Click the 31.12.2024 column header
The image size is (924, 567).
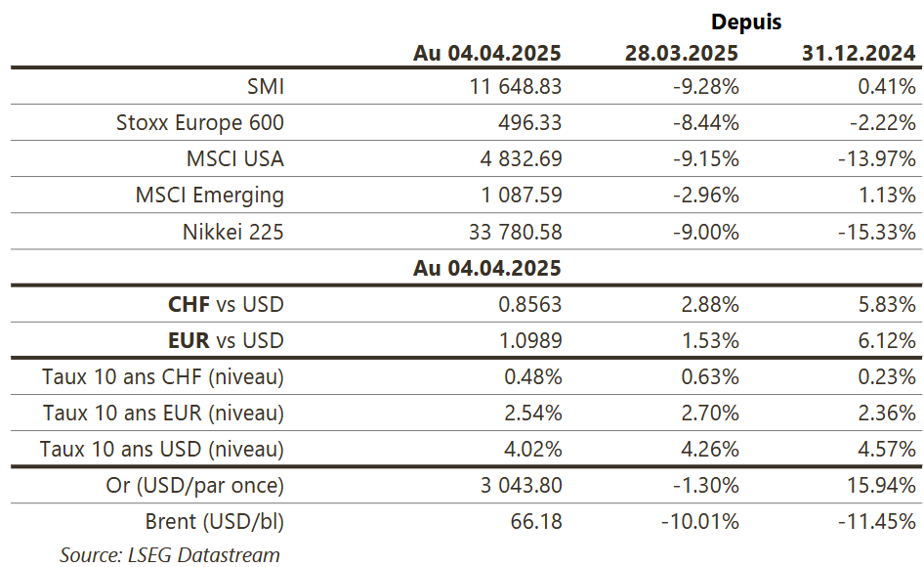(x=860, y=53)
